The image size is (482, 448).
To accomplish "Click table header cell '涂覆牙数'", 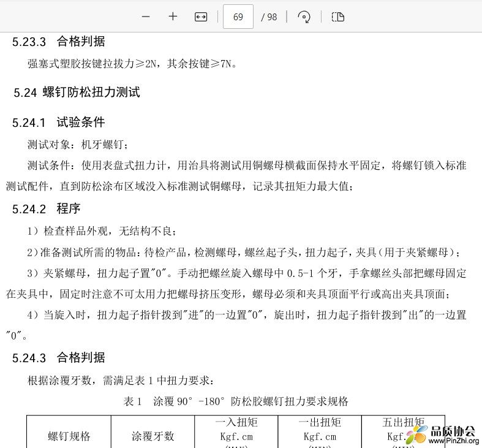I will 153,436.
